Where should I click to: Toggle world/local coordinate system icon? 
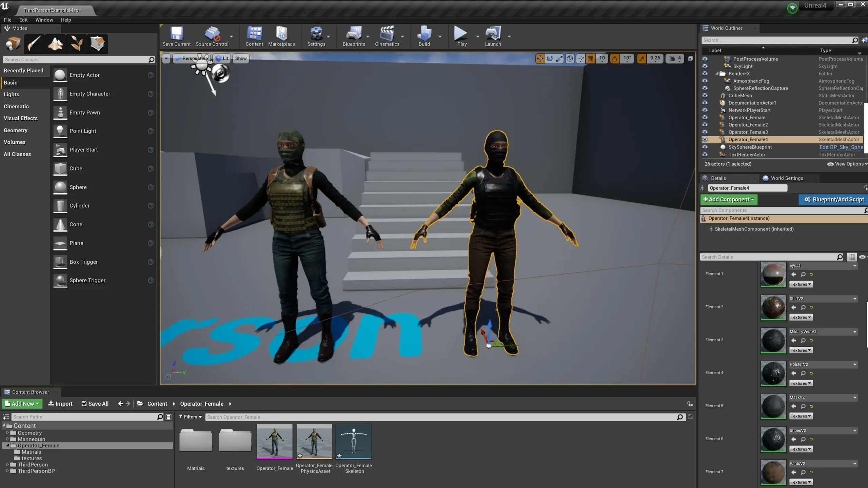570,59
